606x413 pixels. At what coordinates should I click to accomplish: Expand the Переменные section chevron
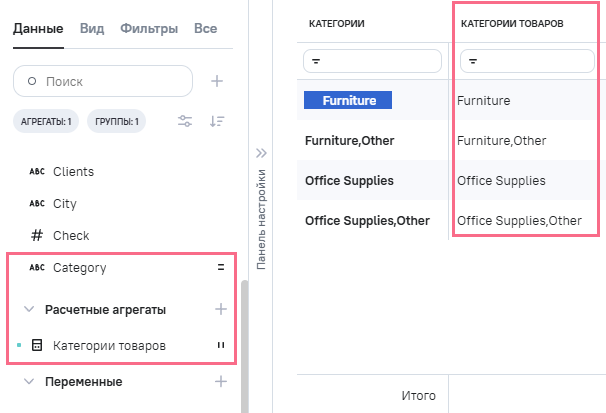pos(29,381)
